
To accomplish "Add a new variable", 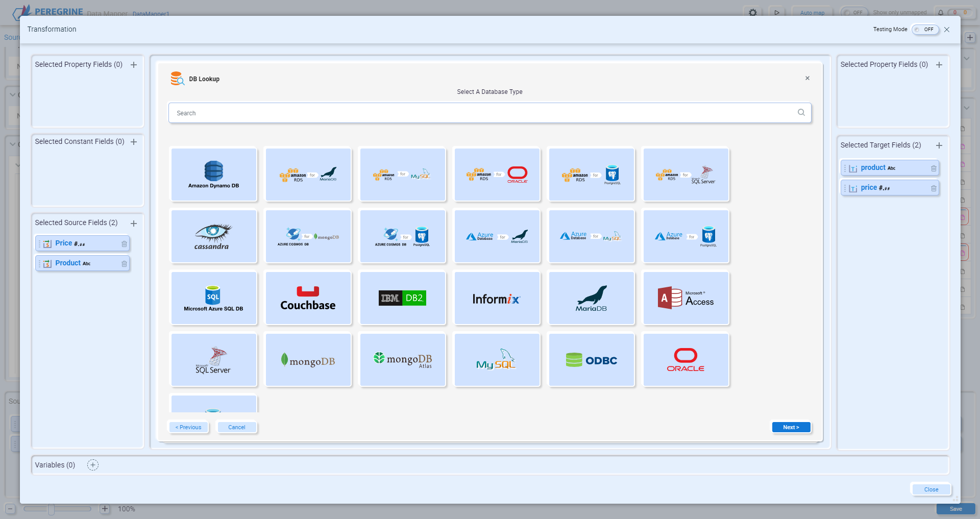I will [x=92, y=465].
